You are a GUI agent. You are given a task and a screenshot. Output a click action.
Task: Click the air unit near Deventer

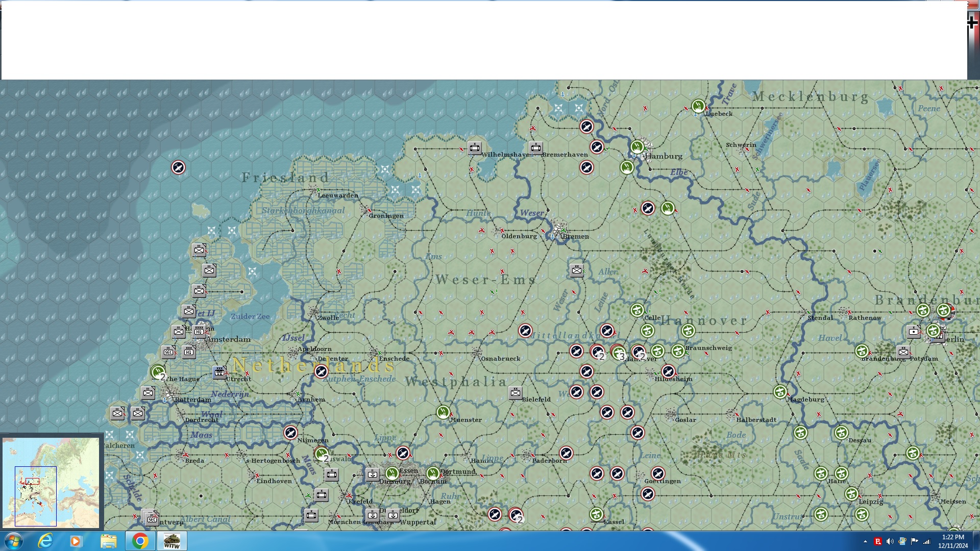coord(321,371)
